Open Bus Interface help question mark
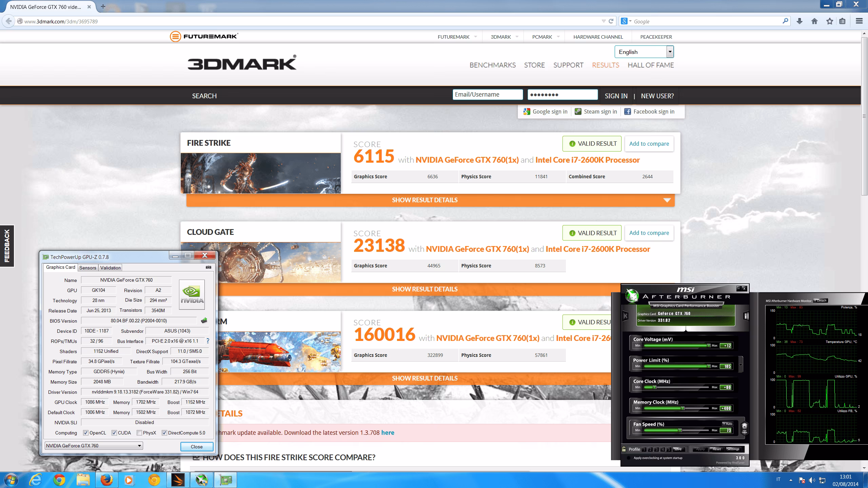The image size is (868, 488). 208,341
